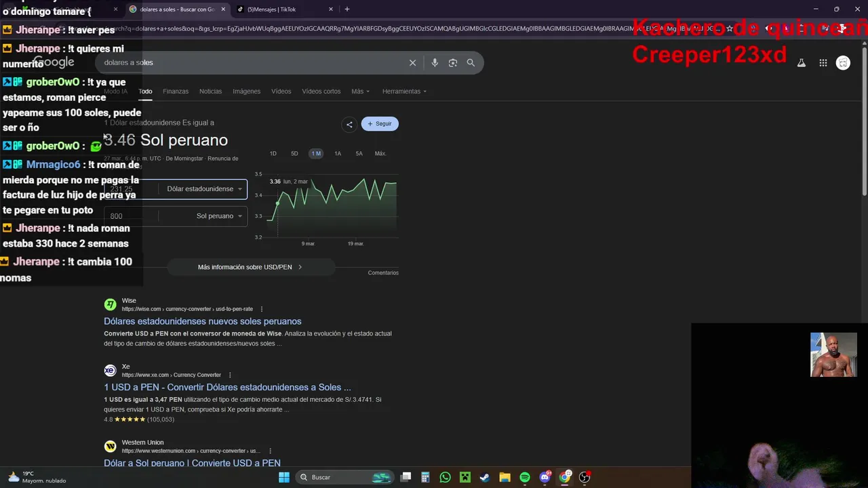868x488 pixels.
Task: Close the TikTok Mensajes tab
Action: (x=331, y=9)
